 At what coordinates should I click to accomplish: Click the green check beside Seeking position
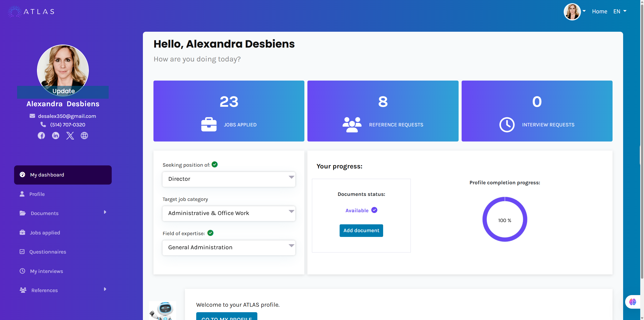[x=215, y=165]
